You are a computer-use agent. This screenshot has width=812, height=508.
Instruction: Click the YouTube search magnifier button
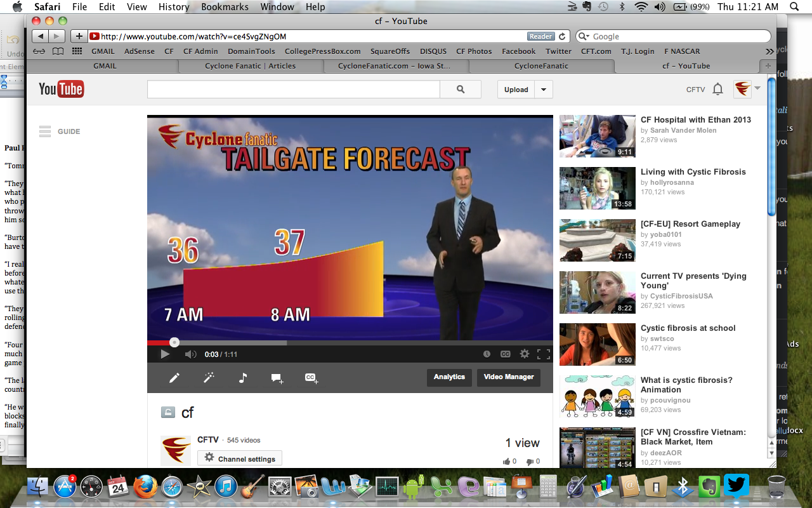pyautogui.click(x=461, y=90)
